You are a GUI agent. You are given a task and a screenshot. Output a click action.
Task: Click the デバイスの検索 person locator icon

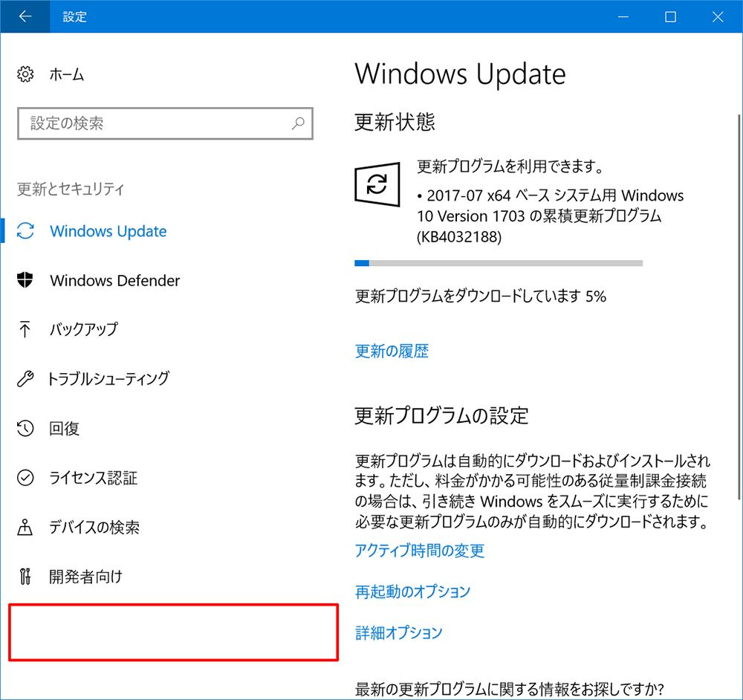tap(25, 527)
